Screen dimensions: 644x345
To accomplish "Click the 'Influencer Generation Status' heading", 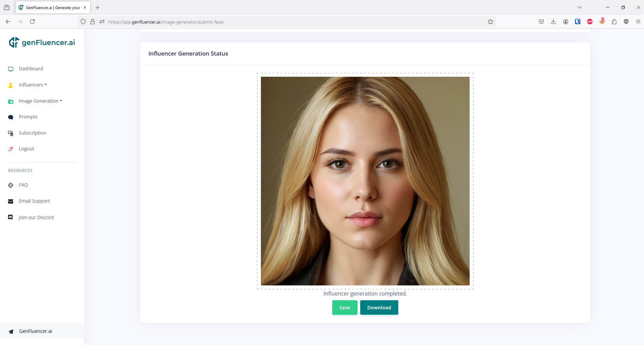I will tap(188, 54).
